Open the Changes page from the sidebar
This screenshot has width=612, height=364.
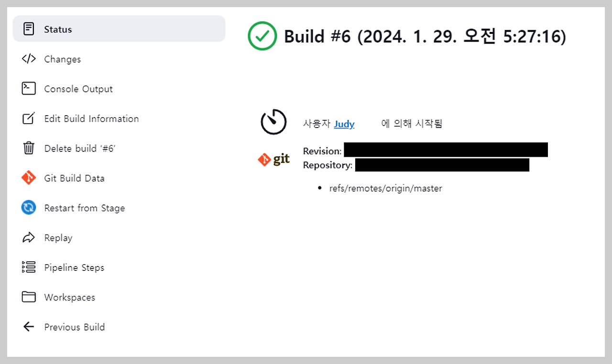63,59
